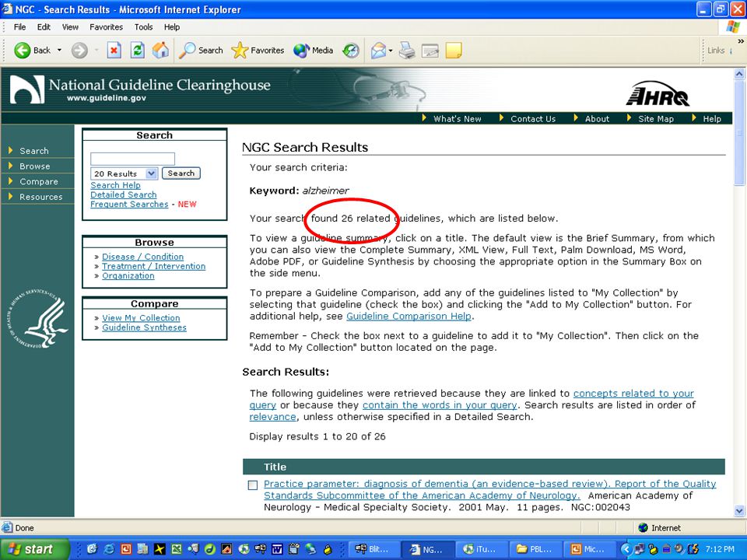Click the page scrollbar up arrow

pyautogui.click(x=739, y=74)
